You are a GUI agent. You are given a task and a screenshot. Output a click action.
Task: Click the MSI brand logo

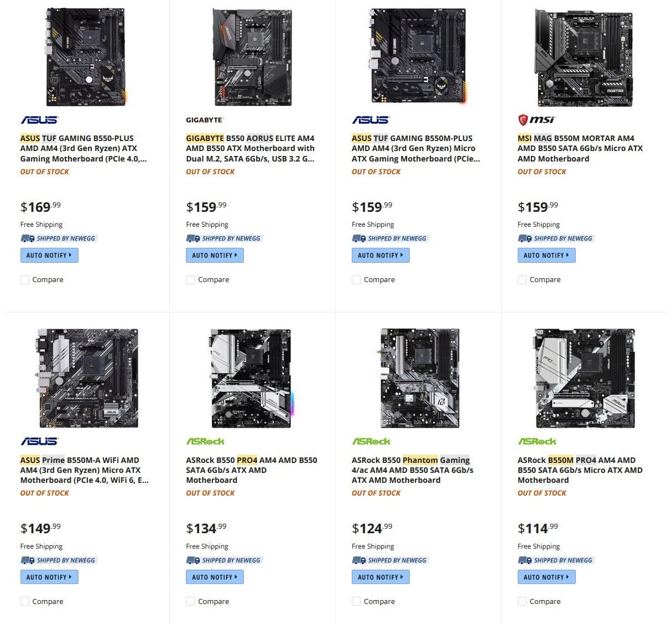pyautogui.click(x=535, y=119)
